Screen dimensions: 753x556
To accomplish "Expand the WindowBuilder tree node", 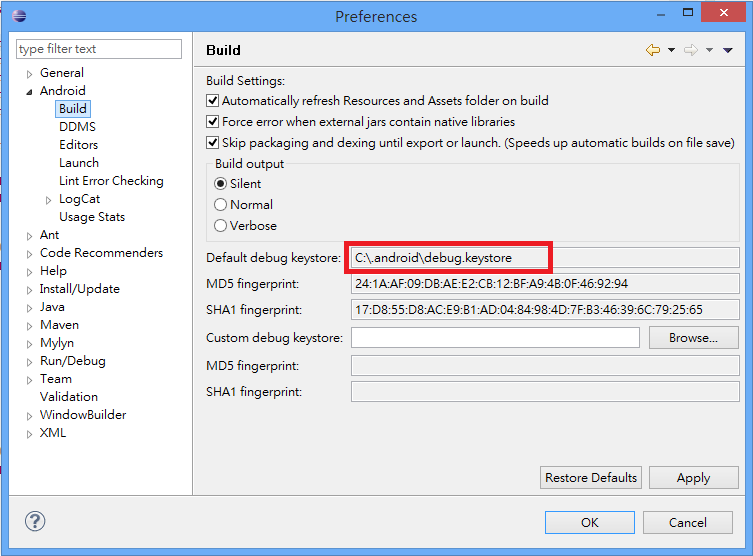I will [29, 416].
